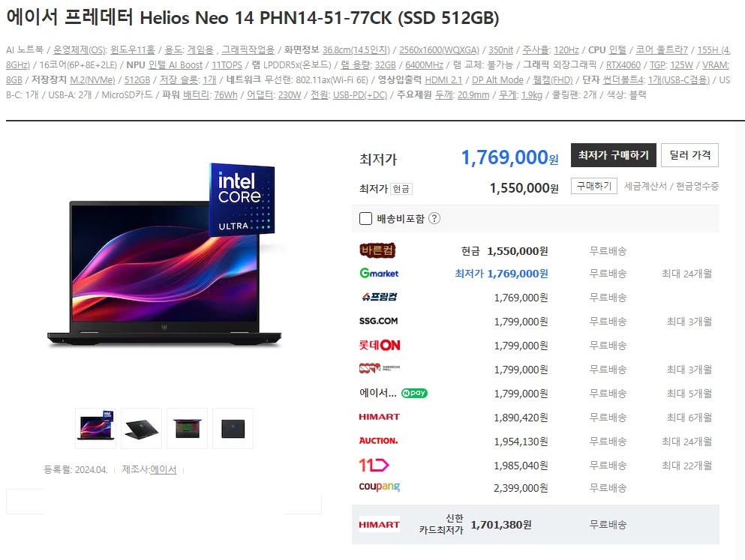Click the AUCTION seller logo
The height and width of the screenshot is (560, 745).
pos(378,441)
